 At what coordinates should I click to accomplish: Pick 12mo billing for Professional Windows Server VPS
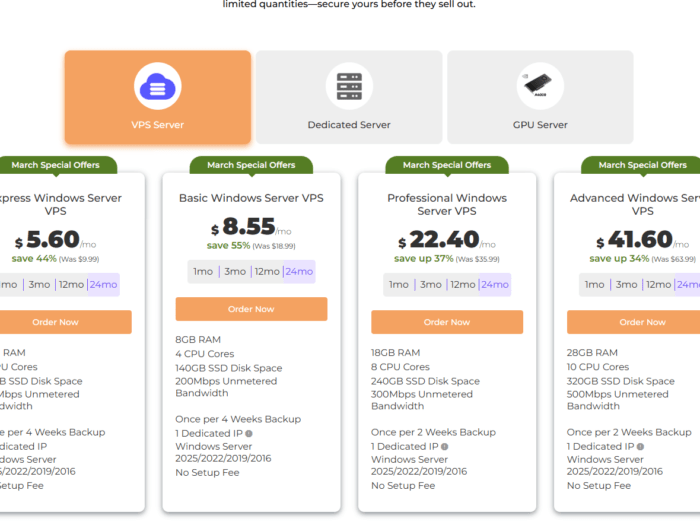462,284
